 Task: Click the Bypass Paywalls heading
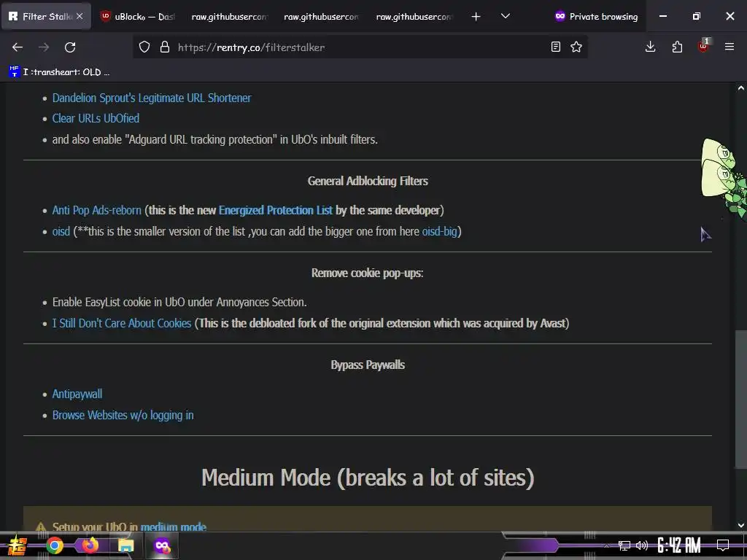click(x=368, y=365)
